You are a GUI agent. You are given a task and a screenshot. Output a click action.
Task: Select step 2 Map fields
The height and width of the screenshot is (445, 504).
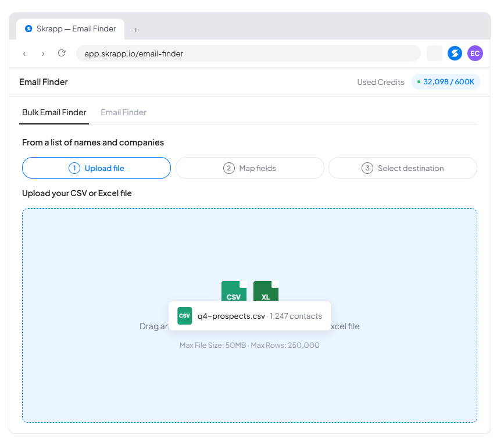click(x=250, y=168)
